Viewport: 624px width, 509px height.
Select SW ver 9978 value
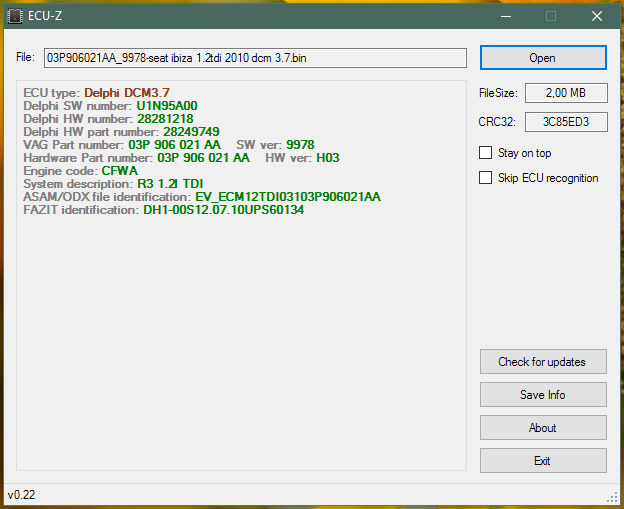tap(300, 145)
